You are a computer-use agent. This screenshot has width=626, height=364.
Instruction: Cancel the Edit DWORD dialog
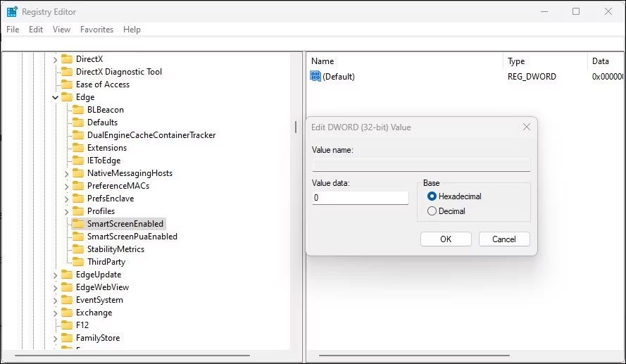point(503,239)
